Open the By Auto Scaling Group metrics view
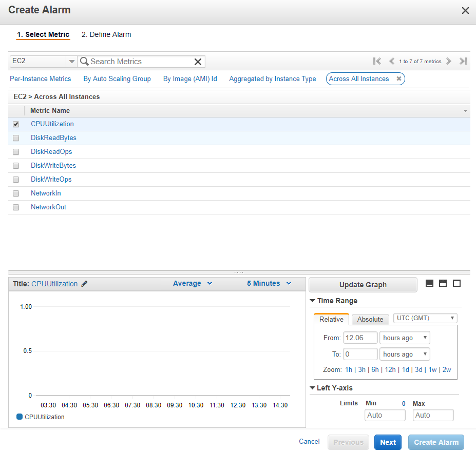The image size is (476, 452). [x=117, y=79]
